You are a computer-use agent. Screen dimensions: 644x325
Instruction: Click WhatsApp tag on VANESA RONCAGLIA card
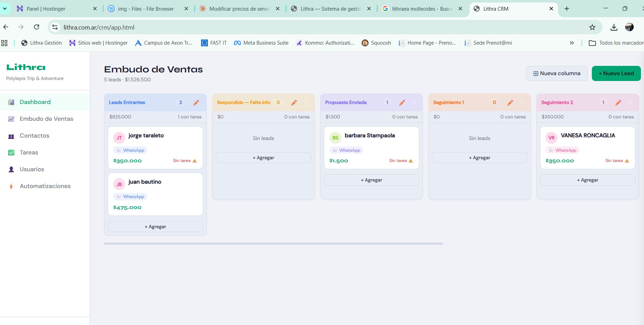tap(562, 150)
